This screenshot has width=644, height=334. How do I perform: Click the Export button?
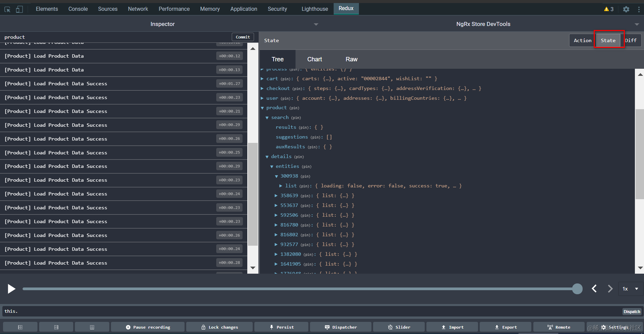coord(505,327)
